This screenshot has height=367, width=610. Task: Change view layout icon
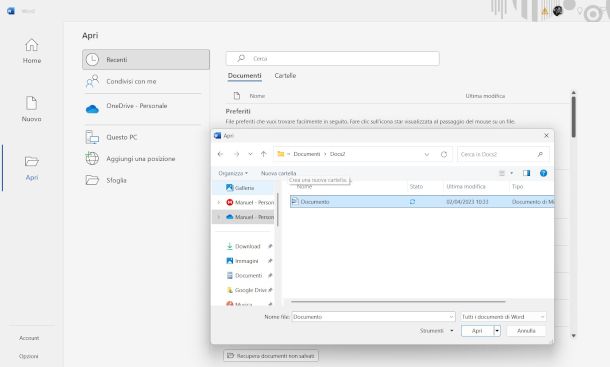(x=502, y=173)
